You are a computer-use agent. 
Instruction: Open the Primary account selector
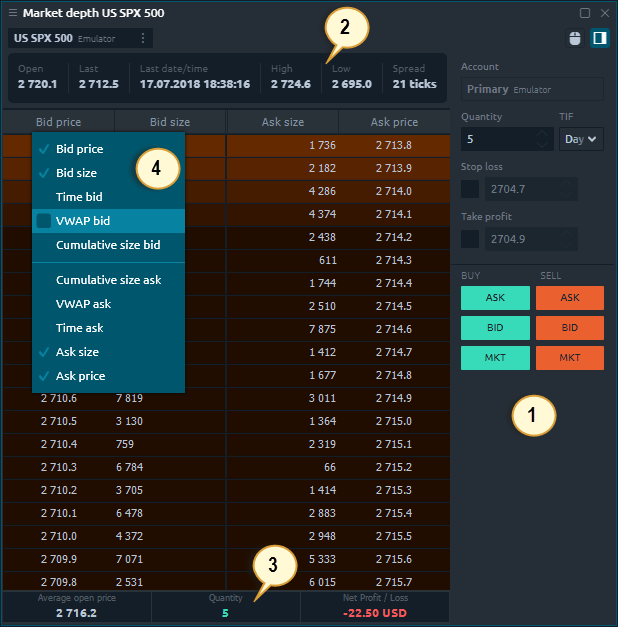pyautogui.click(x=532, y=89)
